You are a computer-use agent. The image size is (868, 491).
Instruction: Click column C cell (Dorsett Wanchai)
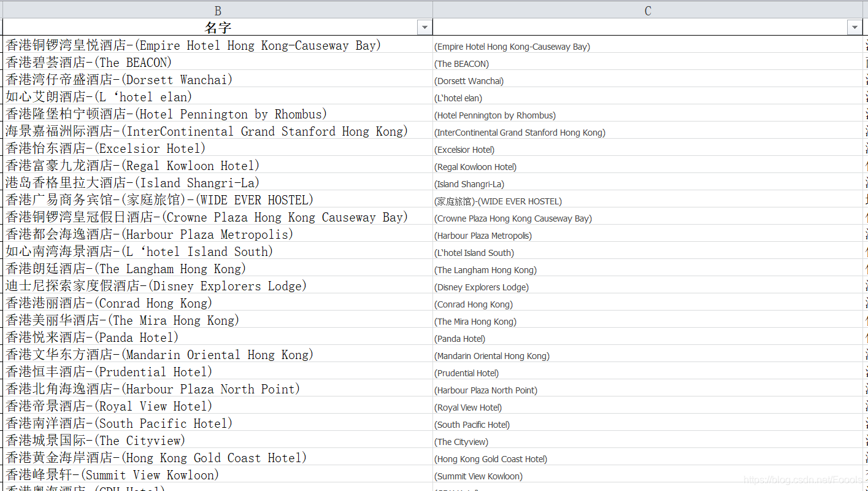pyautogui.click(x=648, y=79)
